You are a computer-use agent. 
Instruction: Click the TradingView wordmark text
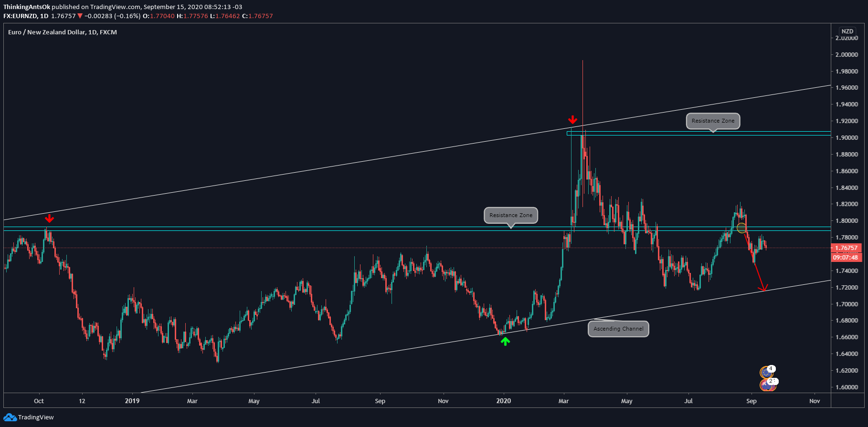click(36, 417)
